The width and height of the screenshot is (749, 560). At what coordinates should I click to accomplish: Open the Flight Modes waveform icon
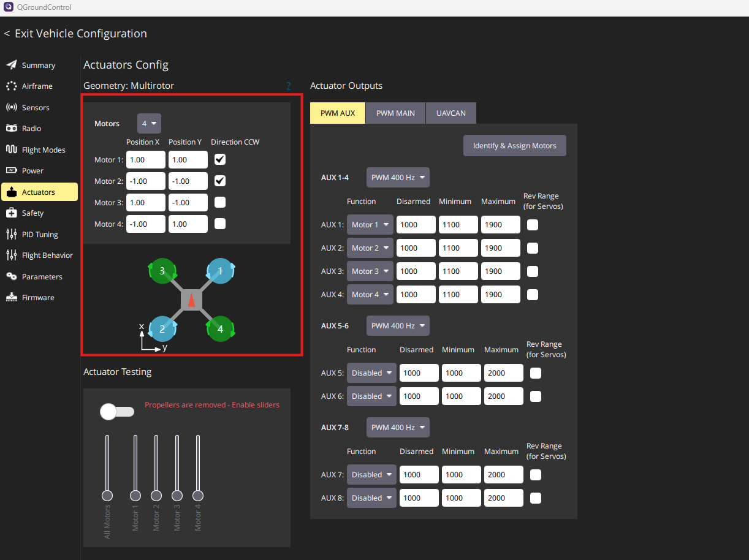[x=12, y=149]
